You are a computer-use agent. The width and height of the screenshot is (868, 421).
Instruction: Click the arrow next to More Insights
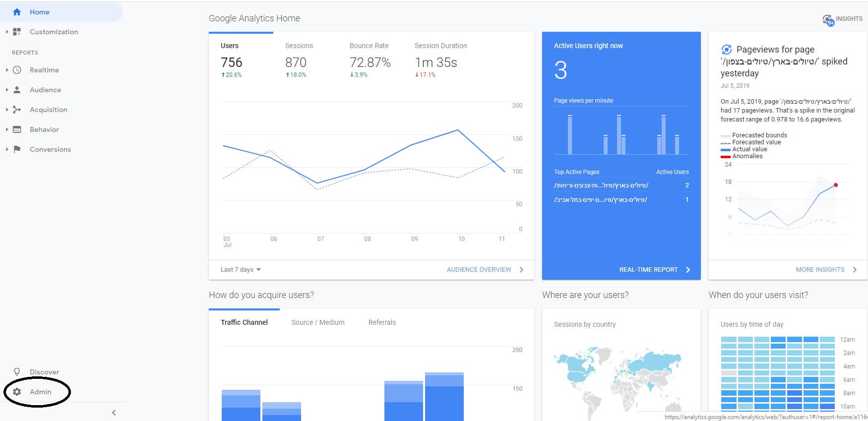point(855,270)
